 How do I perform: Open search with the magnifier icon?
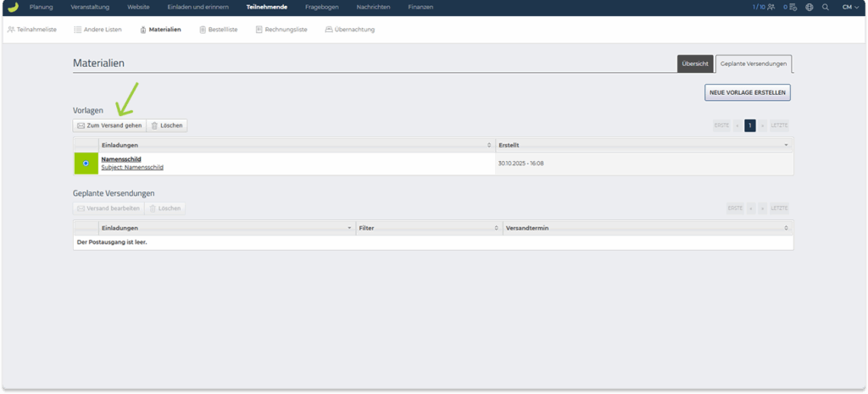pyautogui.click(x=825, y=7)
